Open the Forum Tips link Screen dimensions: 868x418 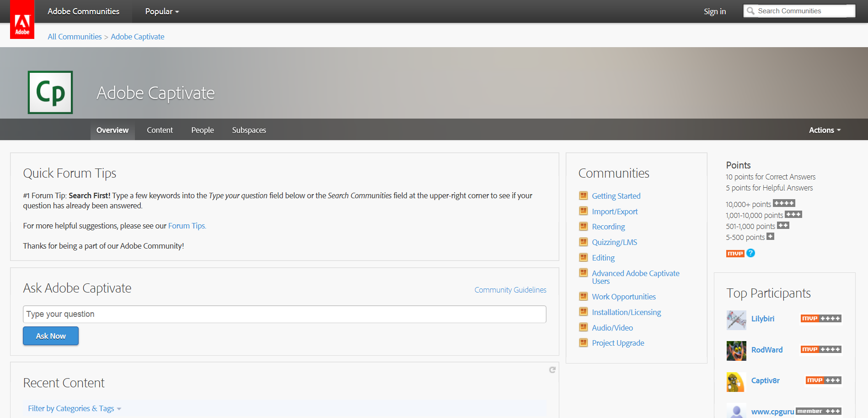pyautogui.click(x=187, y=226)
